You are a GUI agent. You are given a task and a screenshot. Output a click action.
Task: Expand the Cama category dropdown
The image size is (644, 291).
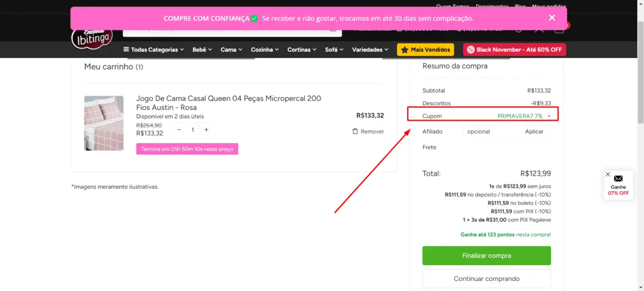pos(232,49)
